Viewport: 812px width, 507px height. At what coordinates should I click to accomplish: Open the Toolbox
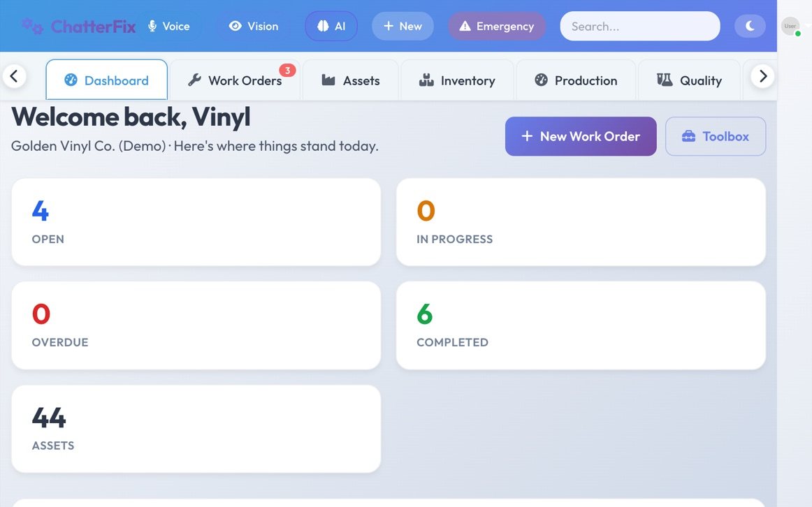click(x=716, y=136)
